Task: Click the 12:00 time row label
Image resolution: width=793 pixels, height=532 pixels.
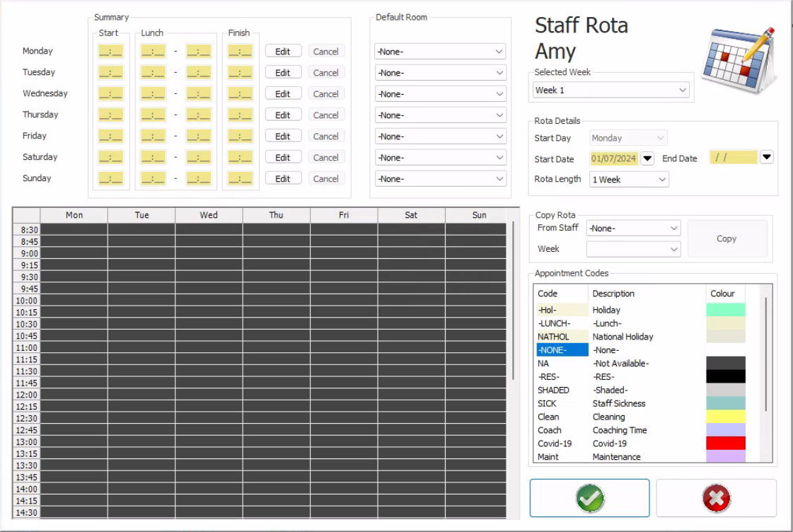Action: [x=26, y=395]
